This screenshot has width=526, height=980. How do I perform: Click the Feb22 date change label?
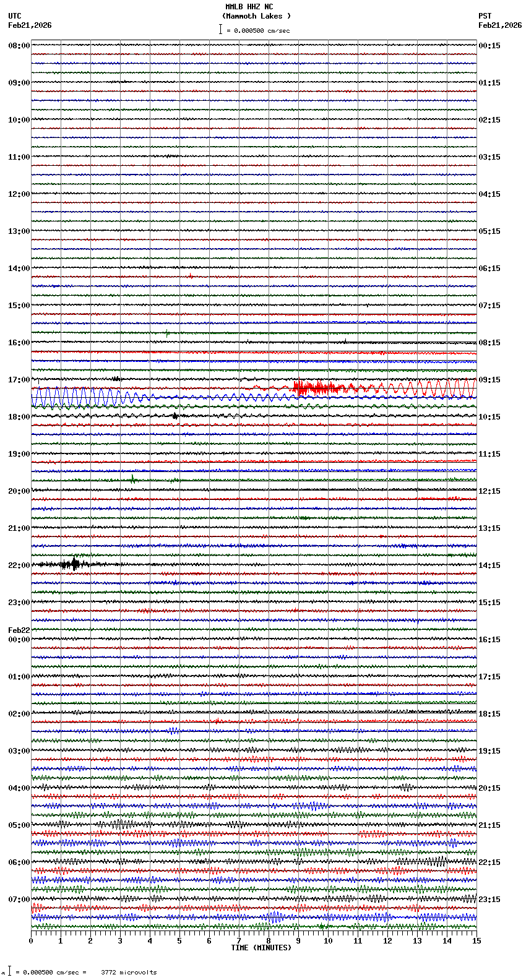point(19,630)
